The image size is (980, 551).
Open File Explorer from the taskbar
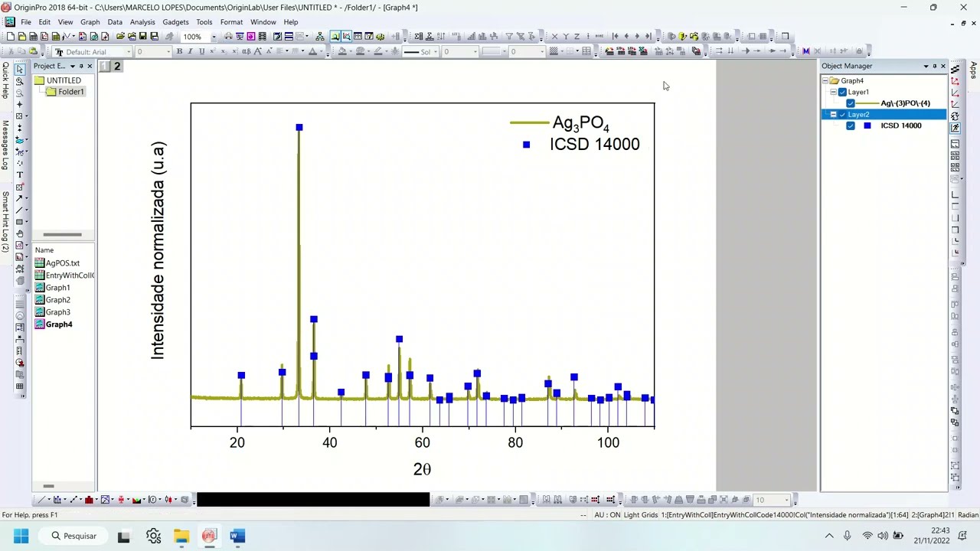coord(181,536)
